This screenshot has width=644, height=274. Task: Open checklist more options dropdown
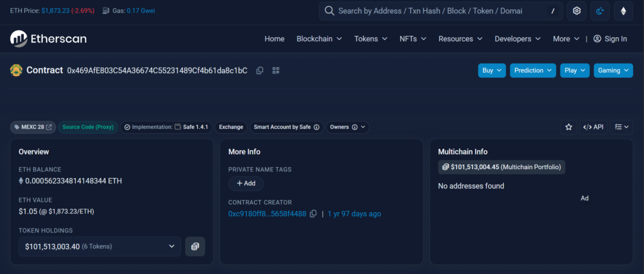(621, 127)
